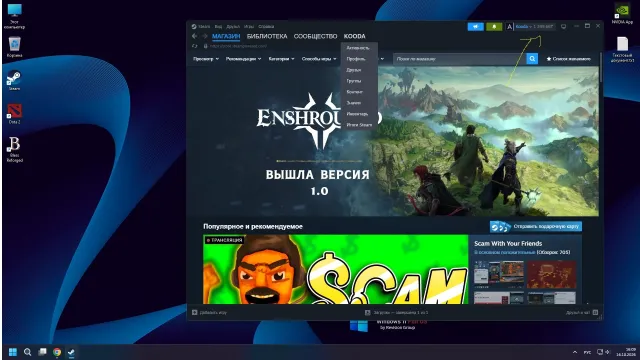Click the Steam icon on the taskbar
Viewport: 640px width, 360px height.
71,352
